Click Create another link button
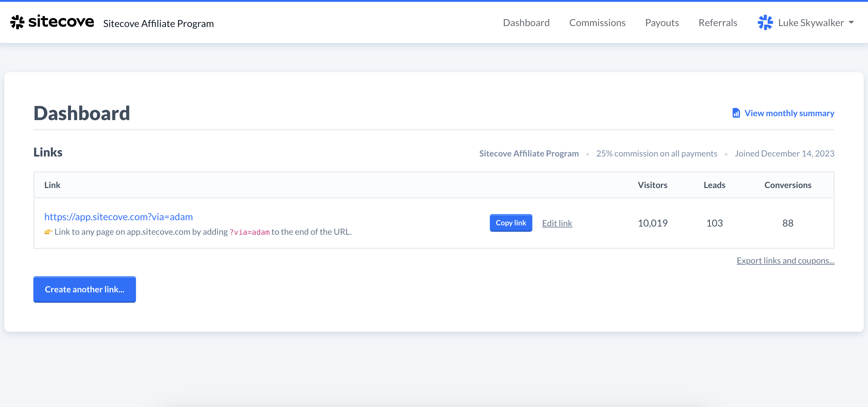Viewport: 868px width, 407px height. pos(85,289)
